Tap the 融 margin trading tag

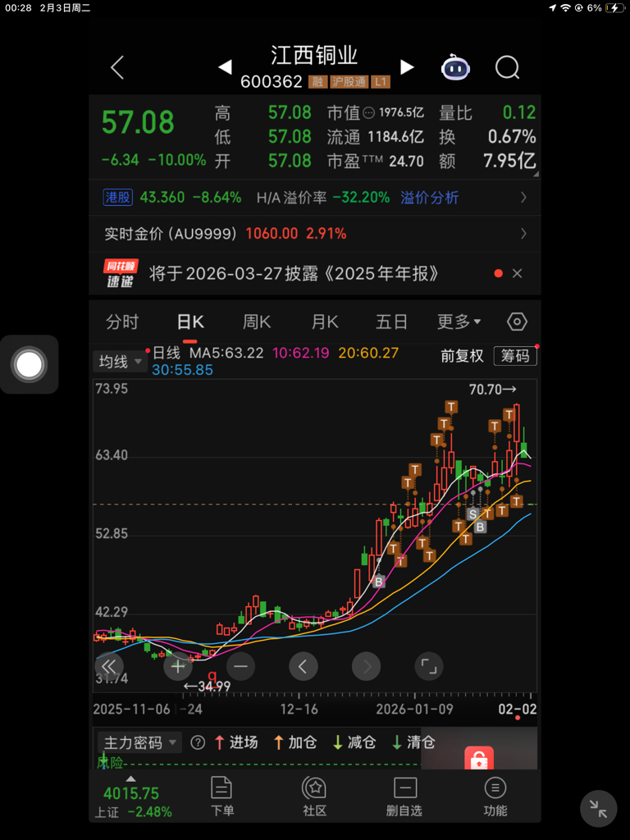(x=317, y=82)
